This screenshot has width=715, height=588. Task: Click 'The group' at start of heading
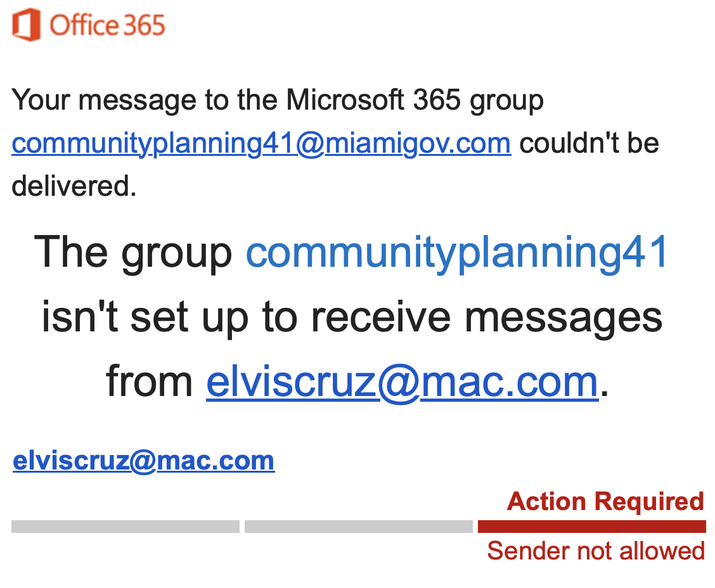point(134,252)
